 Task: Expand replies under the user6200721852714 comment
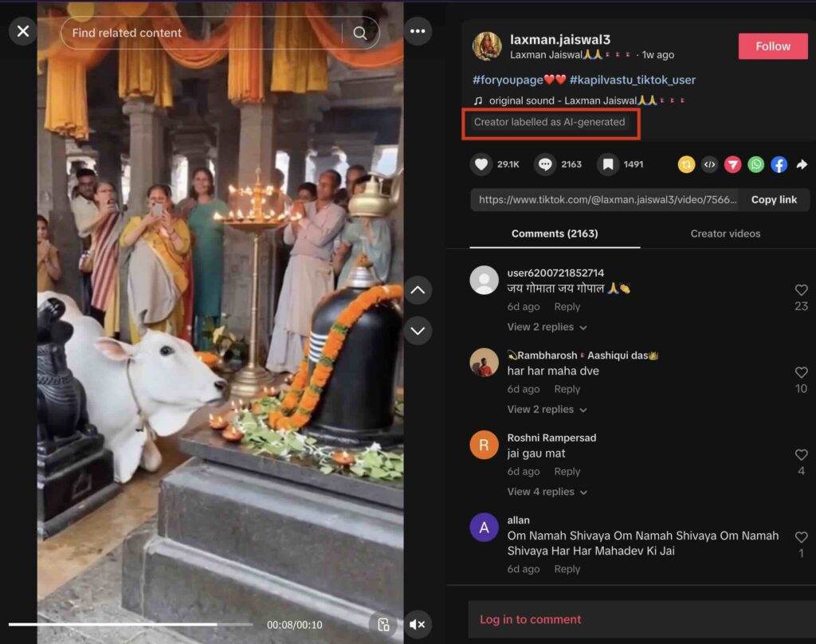pos(547,328)
